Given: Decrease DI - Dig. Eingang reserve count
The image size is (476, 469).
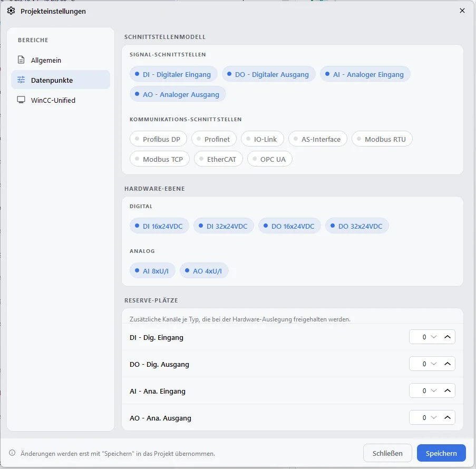Looking at the screenshot, I should (433, 337).
